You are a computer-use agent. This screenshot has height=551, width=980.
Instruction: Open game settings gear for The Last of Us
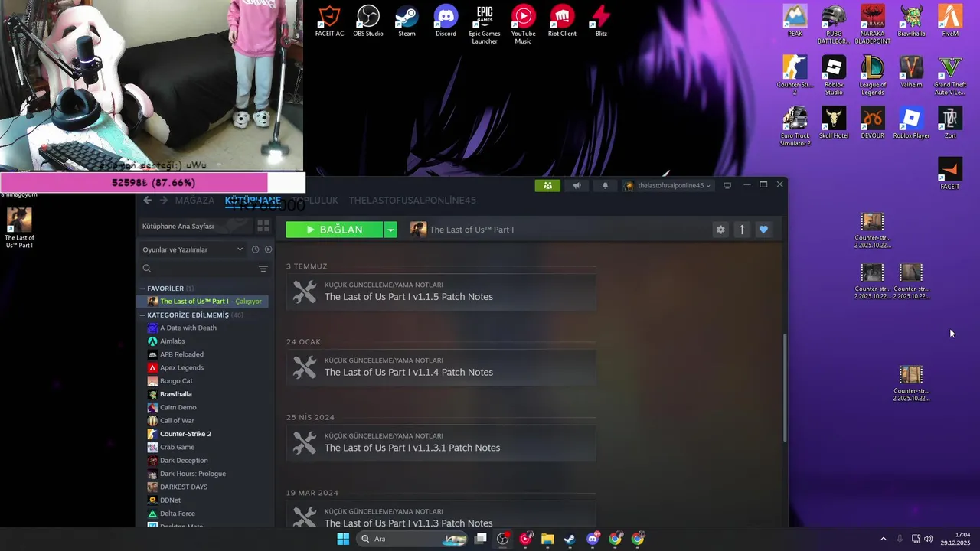(x=720, y=230)
